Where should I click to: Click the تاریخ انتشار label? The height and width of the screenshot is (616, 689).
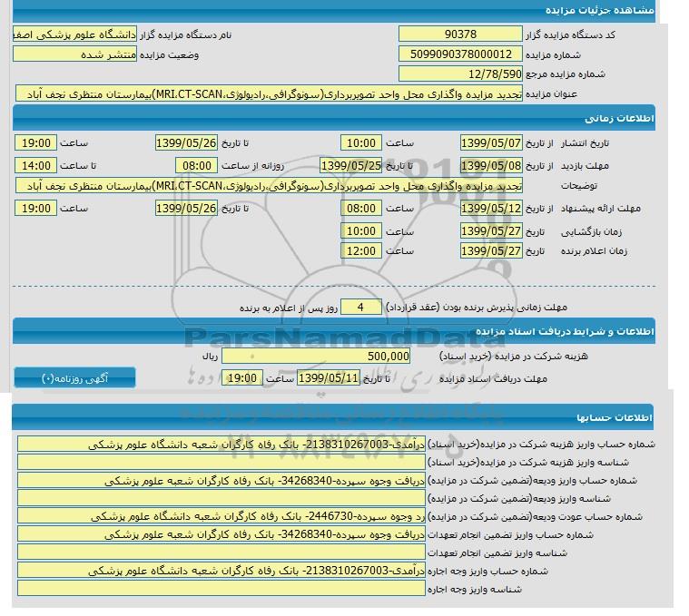click(585, 143)
